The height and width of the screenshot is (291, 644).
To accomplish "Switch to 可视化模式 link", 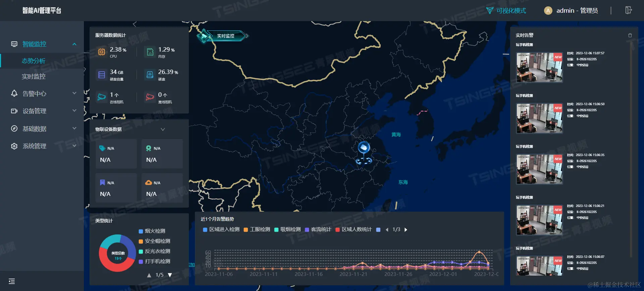I will 511,11.
